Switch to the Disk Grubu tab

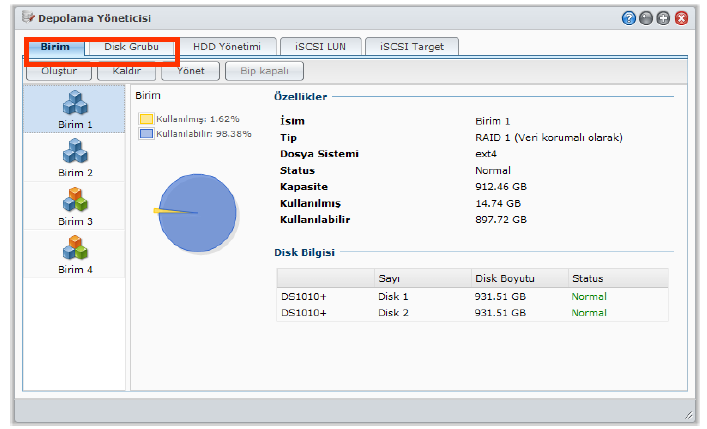coord(132,47)
